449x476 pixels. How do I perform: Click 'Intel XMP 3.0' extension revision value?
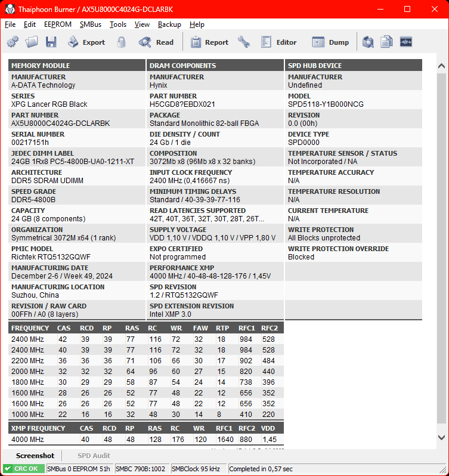click(170, 314)
